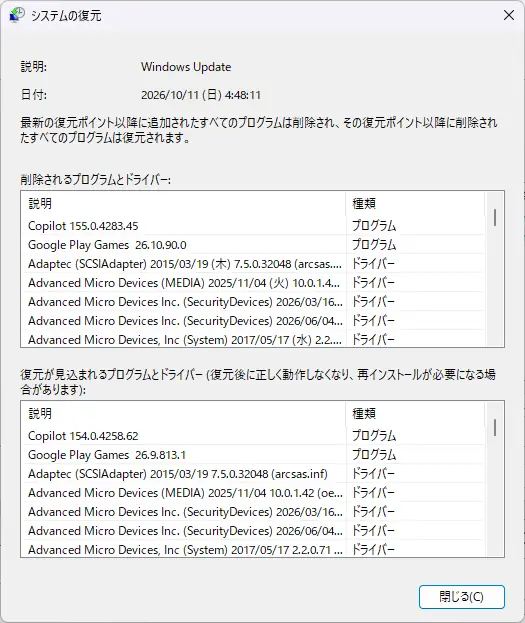Select Advanced Micro Devices (MEDIA) 2025/11/04 (火) row
The image size is (525, 623).
(x=254, y=283)
